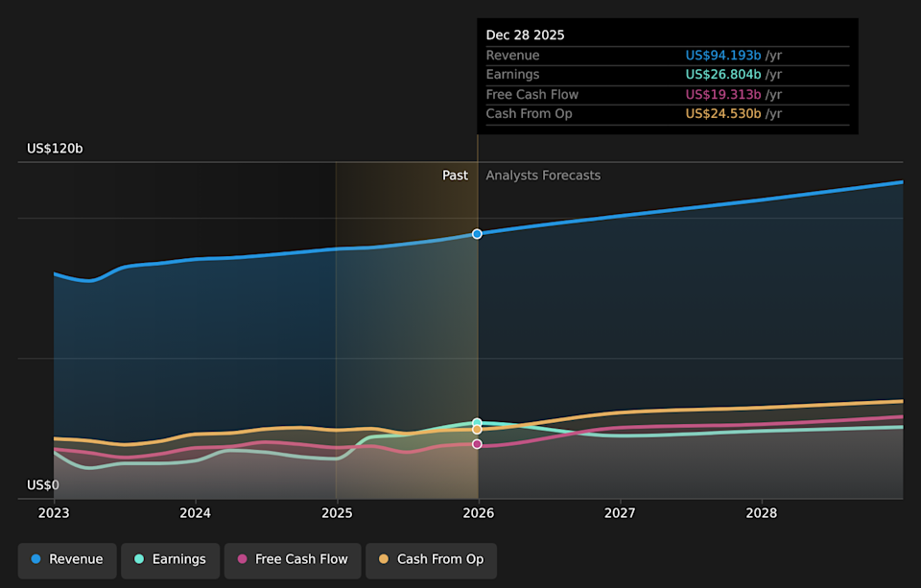Click the "Past" section label
This screenshot has width=921, height=588.
pyautogui.click(x=455, y=176)
